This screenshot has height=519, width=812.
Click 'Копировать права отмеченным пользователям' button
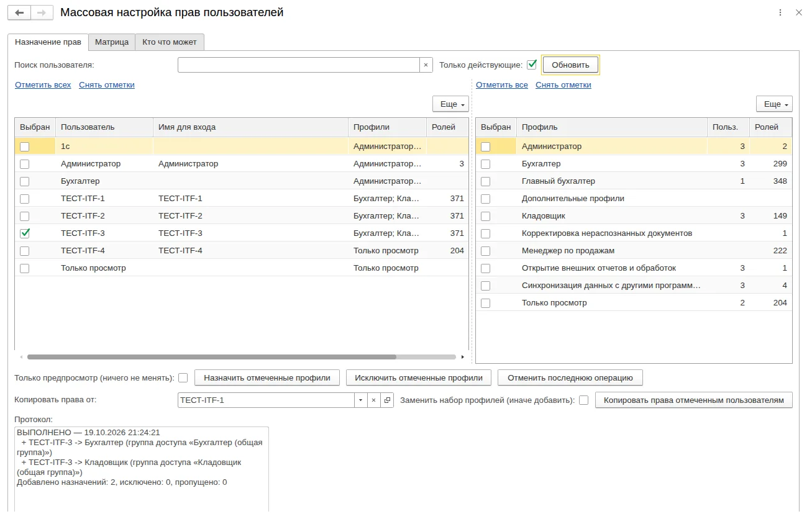[x=694, y=400]
